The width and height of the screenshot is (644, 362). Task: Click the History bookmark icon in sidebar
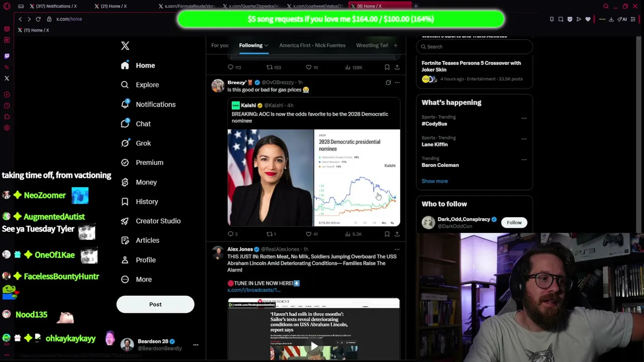125,202
